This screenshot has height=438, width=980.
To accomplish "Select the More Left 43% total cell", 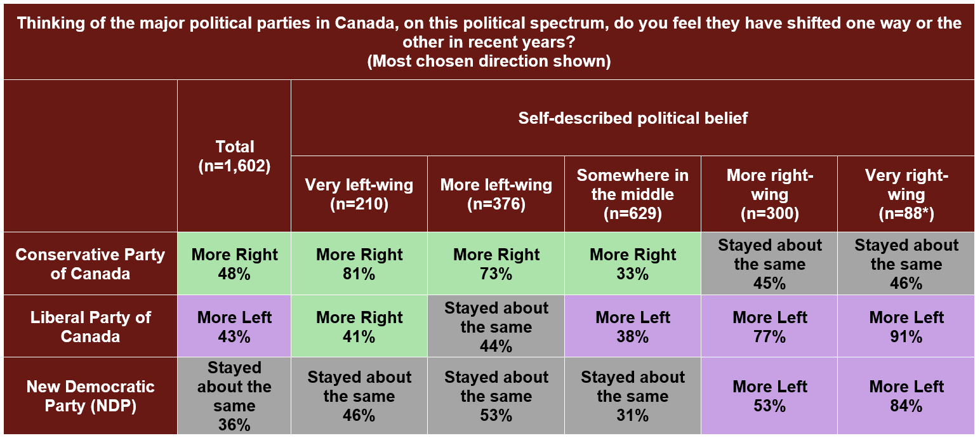I will click(234, 326).
